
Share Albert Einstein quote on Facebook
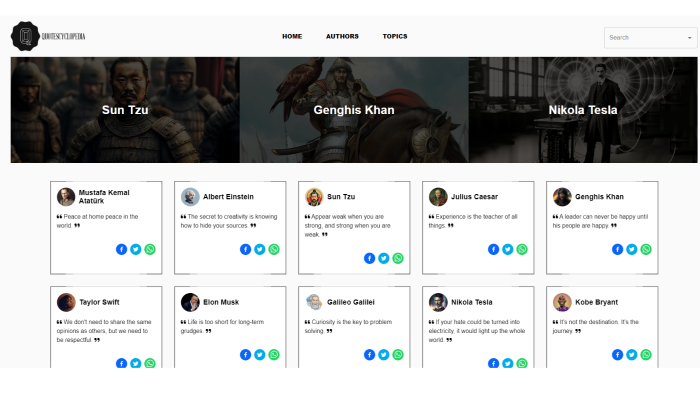pos(246,249)
